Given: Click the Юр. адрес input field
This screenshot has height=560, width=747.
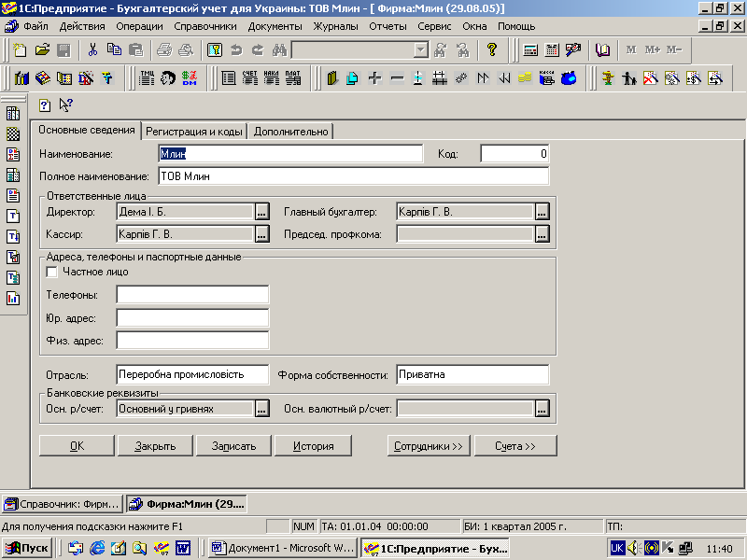Looking at the screenshot, I should coord(192,317).
